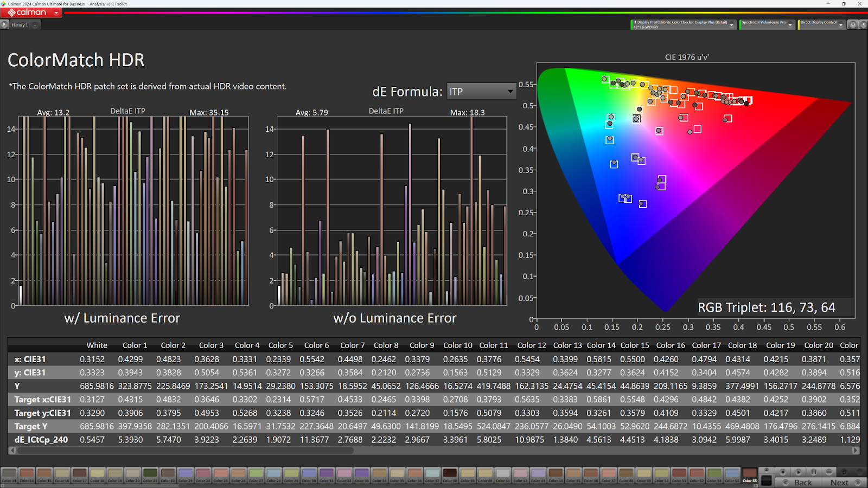Select the Color 28 light blue swatch
The height and width of the screenshot is (488, 868).
tap(273, 475)
